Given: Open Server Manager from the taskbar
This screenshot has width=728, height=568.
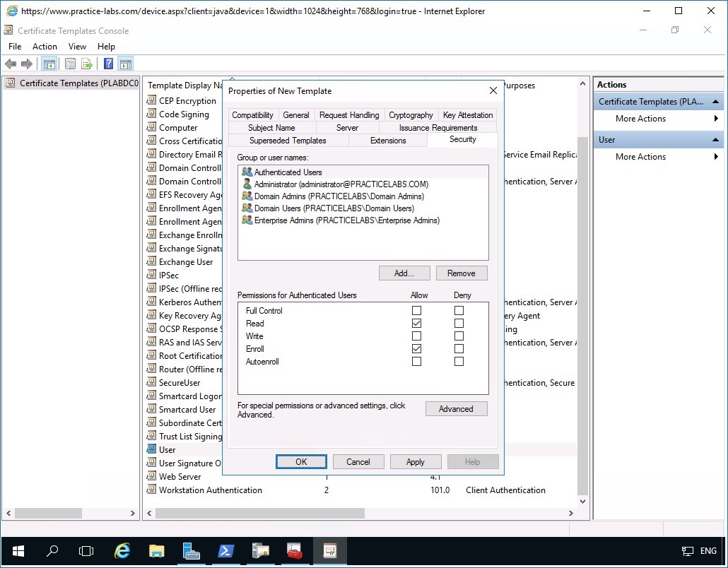Looking at the screenshot, I should pyautogui.click(x=191, y=551).
